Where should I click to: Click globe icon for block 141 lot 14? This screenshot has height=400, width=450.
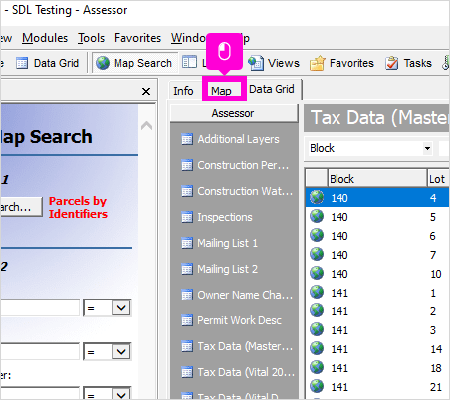coord(317,348)
